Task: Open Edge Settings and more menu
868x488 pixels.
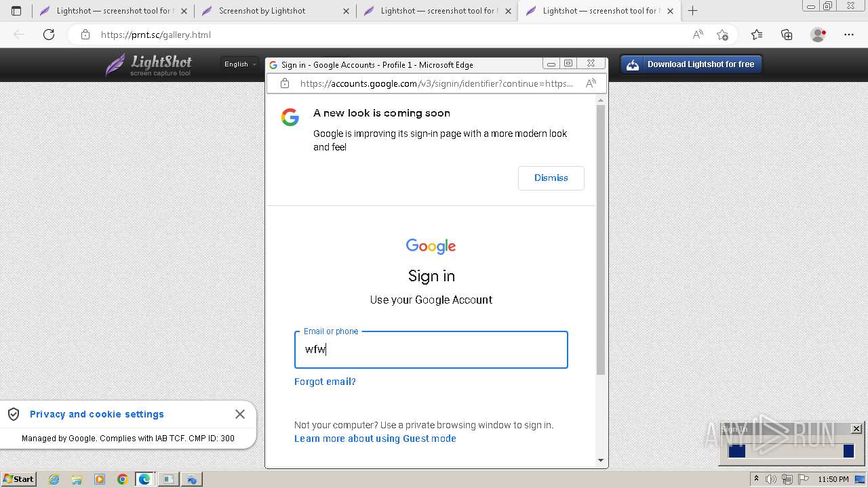Action: 849,35
